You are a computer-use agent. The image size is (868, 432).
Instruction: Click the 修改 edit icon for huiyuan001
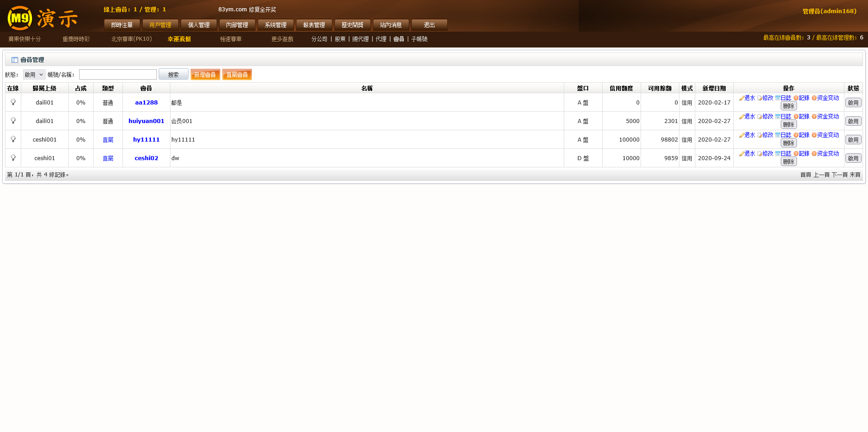point(759,117)
